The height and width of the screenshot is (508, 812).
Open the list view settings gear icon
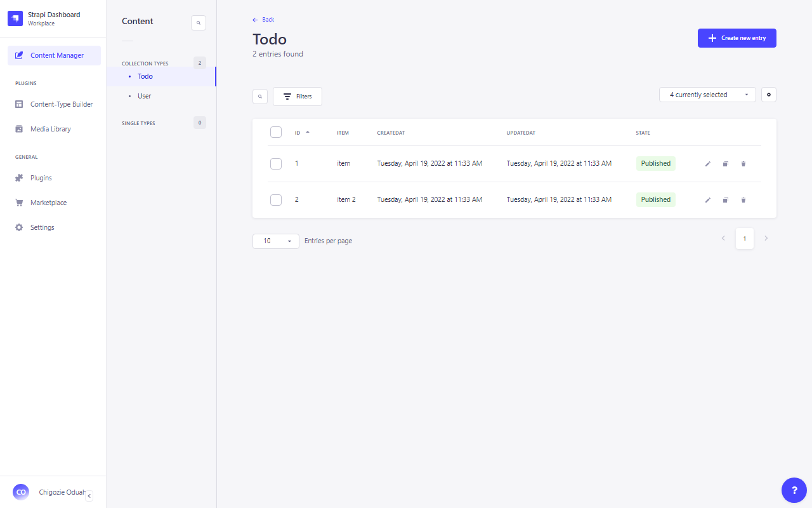click(x=768, y=95)
